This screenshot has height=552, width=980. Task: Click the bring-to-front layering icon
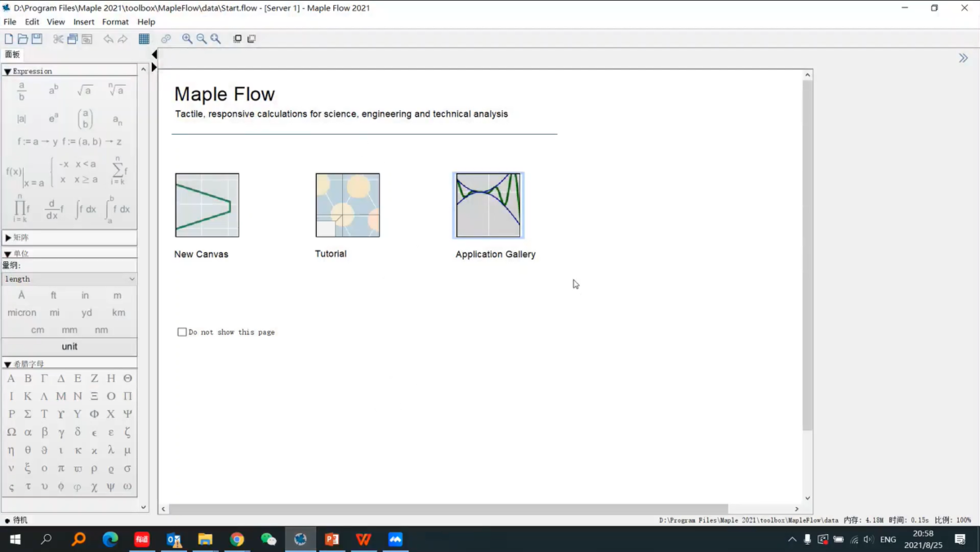238,38
